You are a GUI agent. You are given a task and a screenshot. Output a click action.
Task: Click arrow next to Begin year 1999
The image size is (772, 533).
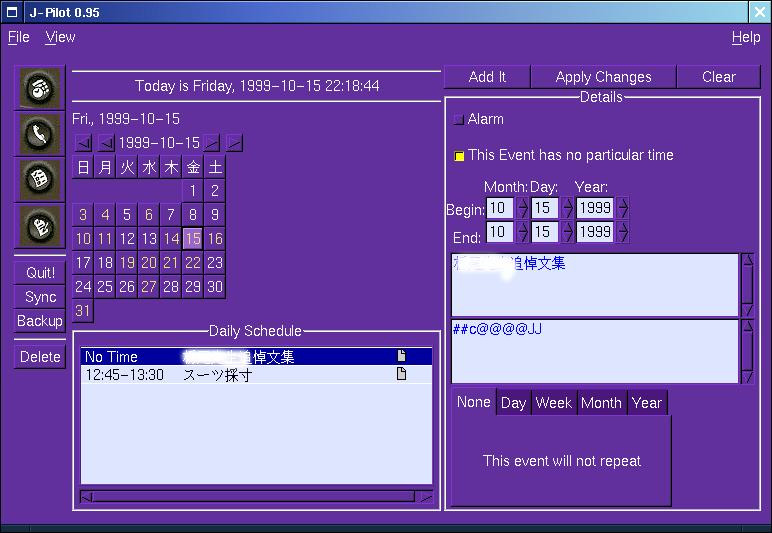click(622, 208)
